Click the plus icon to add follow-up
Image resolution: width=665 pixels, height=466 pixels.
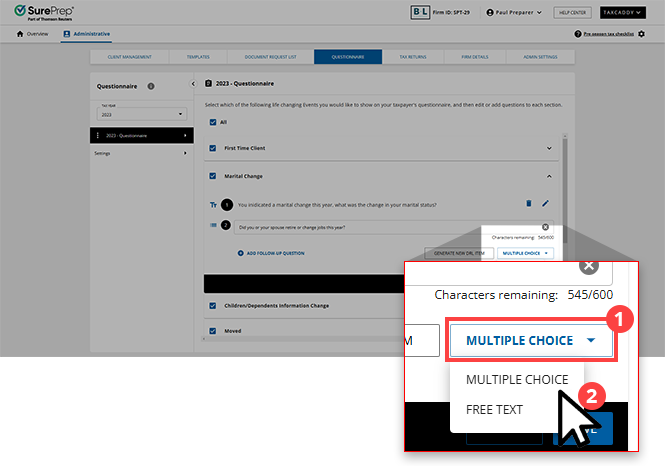tap(240, 253)
